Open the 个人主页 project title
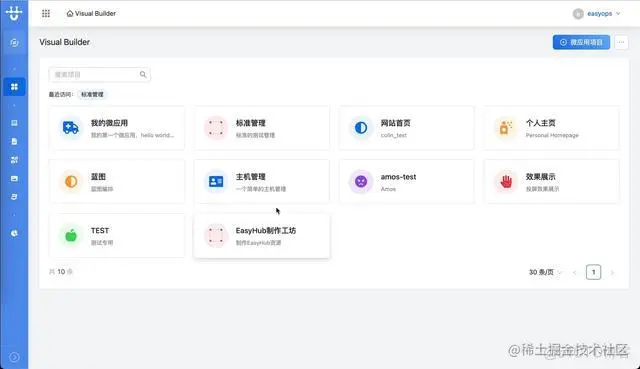640x369 pixels. point(540,123)
